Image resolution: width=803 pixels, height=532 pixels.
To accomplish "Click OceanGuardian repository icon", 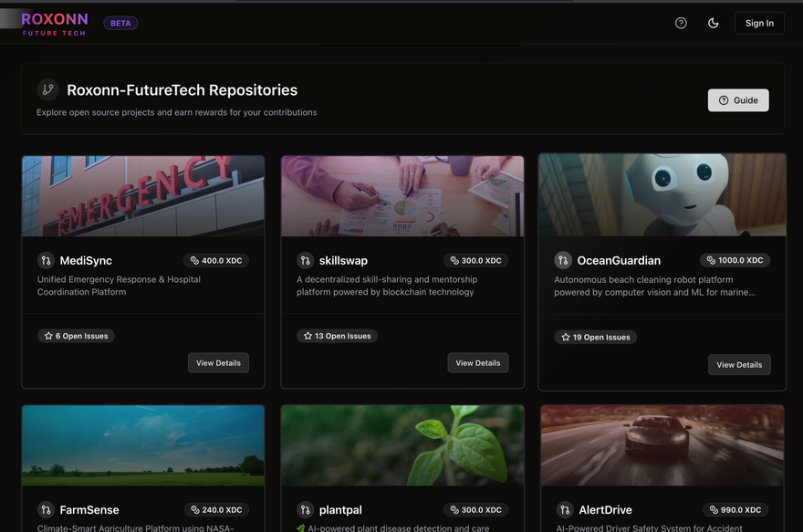I will pyautogui.click(x=563, y=260).
